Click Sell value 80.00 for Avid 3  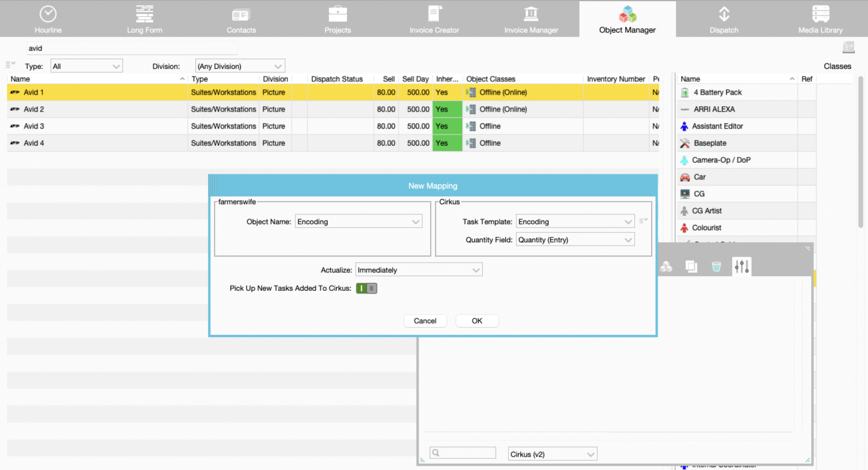tap(386, 126)
